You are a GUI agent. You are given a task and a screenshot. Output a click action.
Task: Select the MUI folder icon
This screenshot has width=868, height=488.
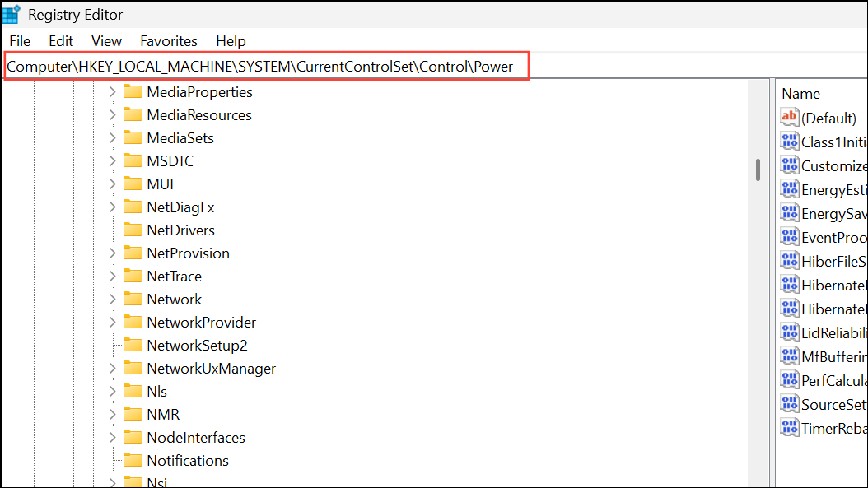click(x=133, y=184)
